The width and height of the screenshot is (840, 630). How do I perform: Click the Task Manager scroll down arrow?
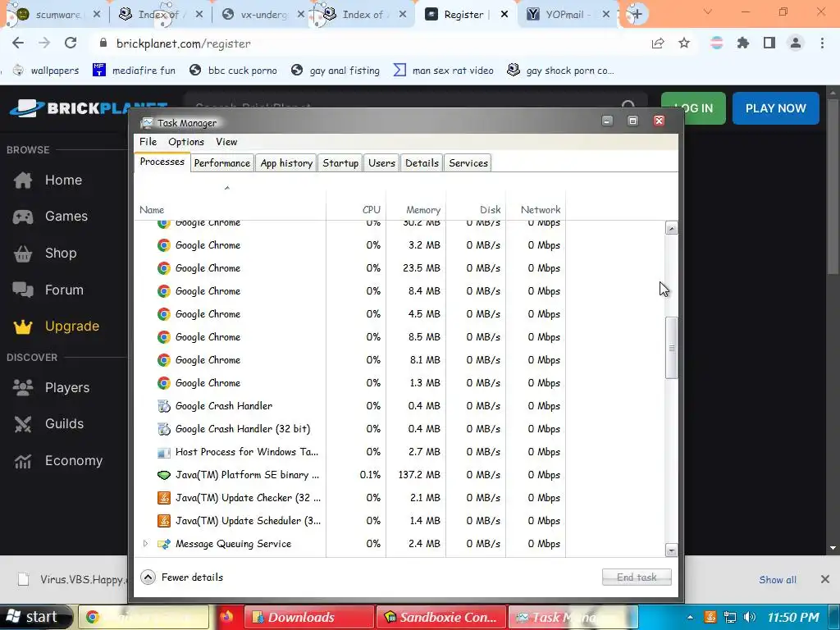pyautogui.click(x=671, y=550)
